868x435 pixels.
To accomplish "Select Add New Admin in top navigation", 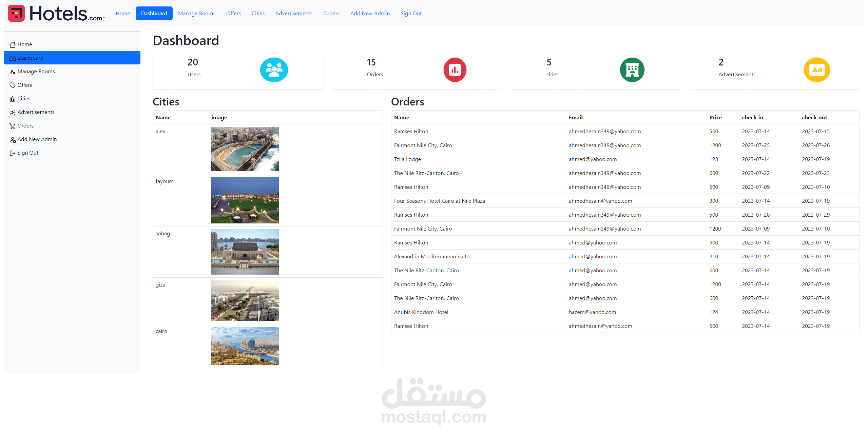I will [370, 14].
